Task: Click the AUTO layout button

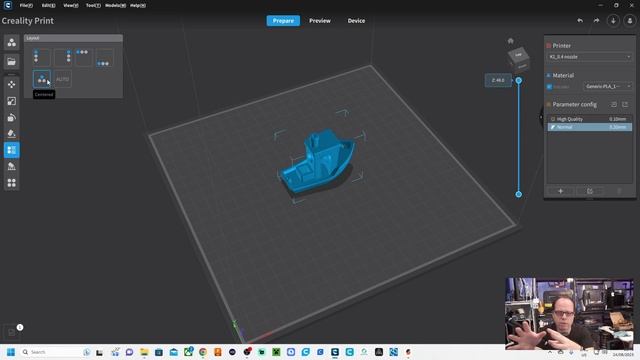Action: pyautogui.click(x=62, y=79)
